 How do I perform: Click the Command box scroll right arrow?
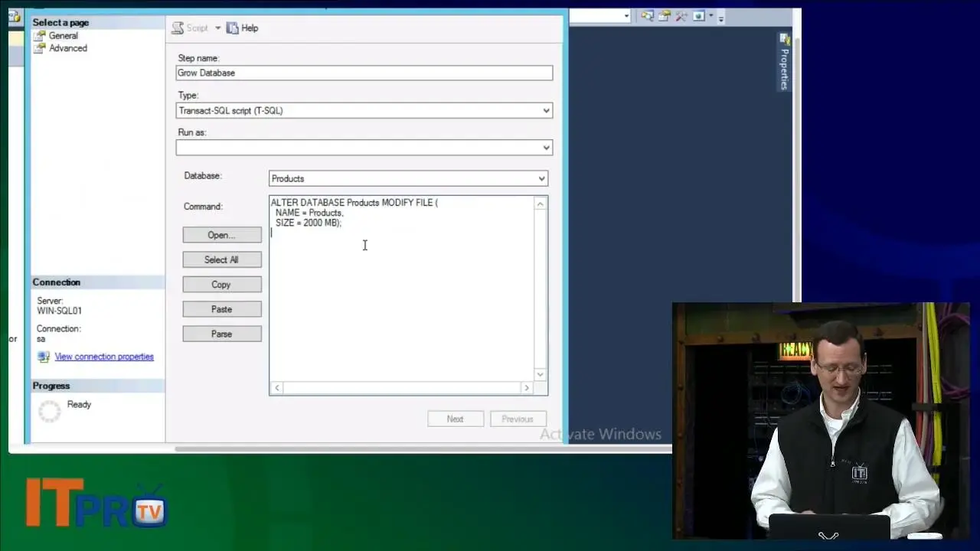(526, 388)
